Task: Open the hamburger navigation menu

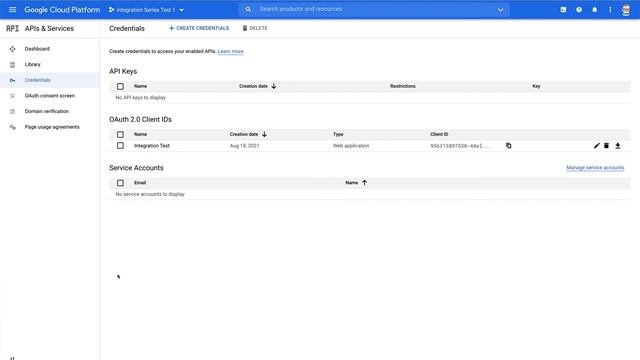Action: [12, 9]
